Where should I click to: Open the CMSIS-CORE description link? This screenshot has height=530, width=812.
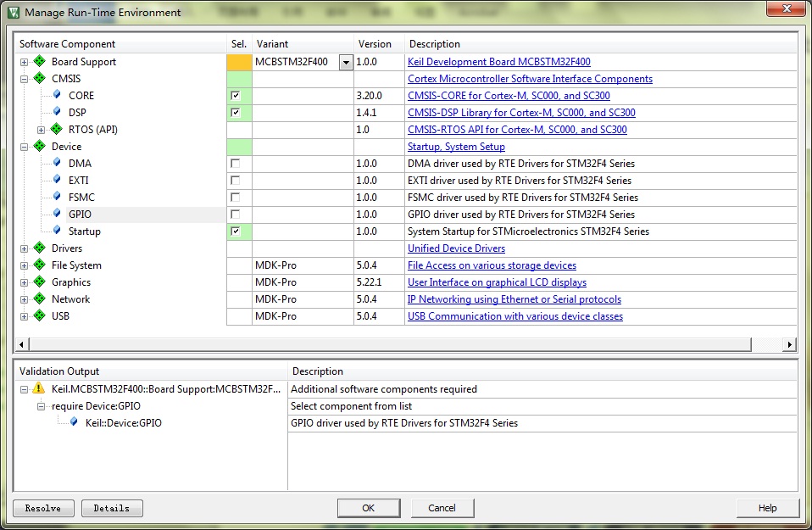pyautogui.click(x=509, y=96)
